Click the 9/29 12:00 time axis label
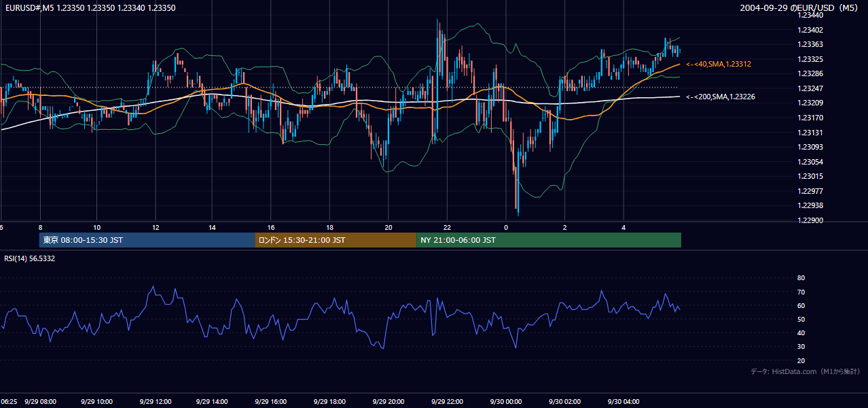 [155, 402]
